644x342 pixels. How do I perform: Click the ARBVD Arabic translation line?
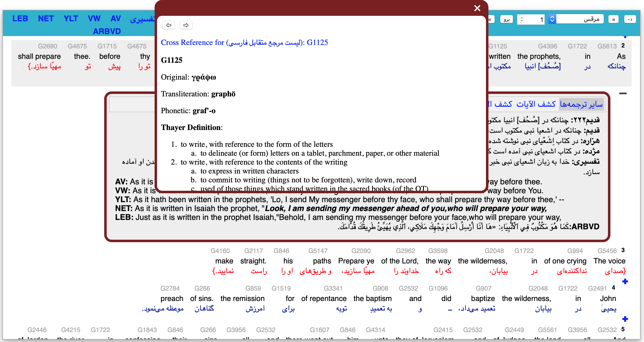(x=468, y=227)
